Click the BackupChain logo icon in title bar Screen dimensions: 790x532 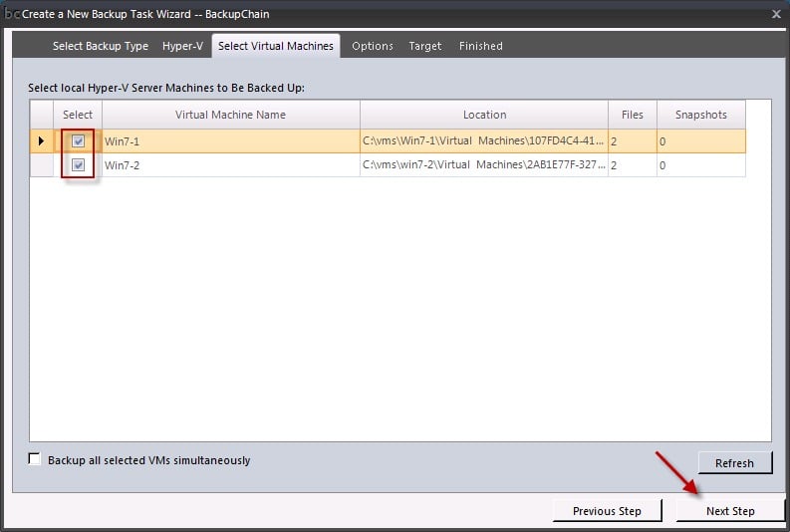11,14
